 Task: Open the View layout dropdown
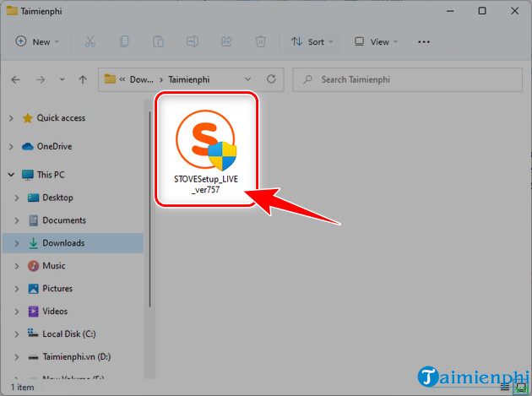376,41
